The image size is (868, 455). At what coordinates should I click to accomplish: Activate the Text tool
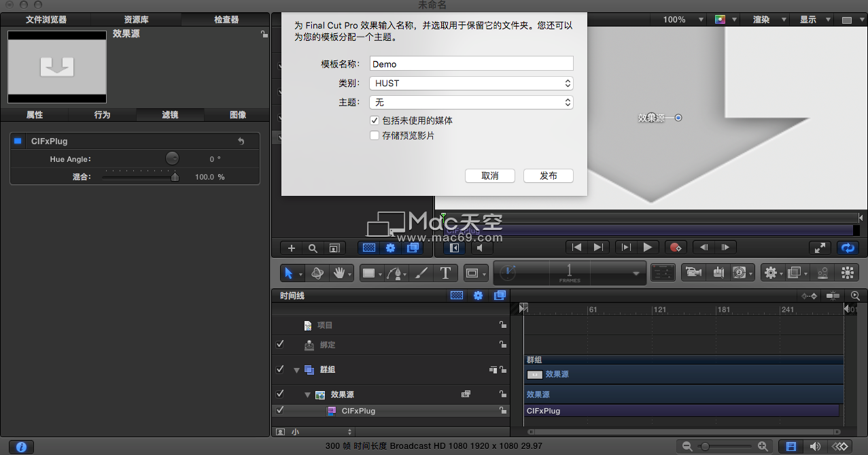pyautogui.click(x=445, y=273)
